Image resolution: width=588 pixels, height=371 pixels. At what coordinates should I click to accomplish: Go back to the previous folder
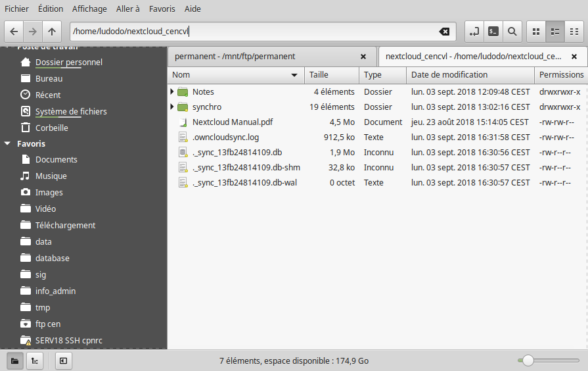[x=14, y=31]
